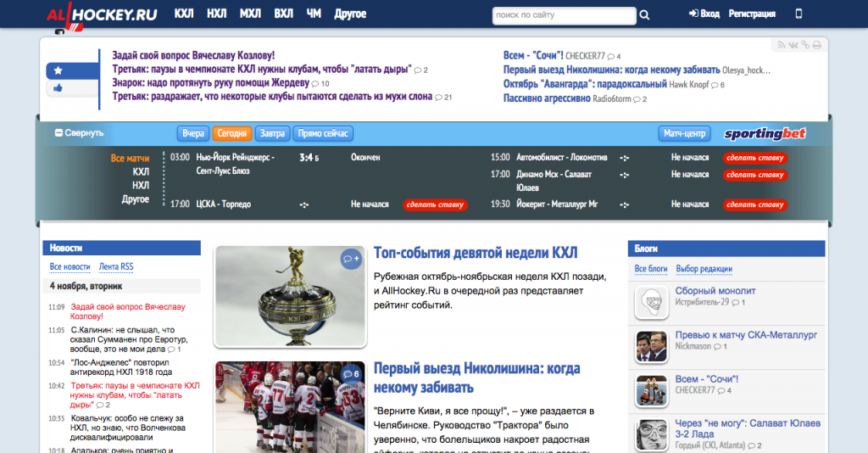Open the Матч-центр button

coord(685,133)
